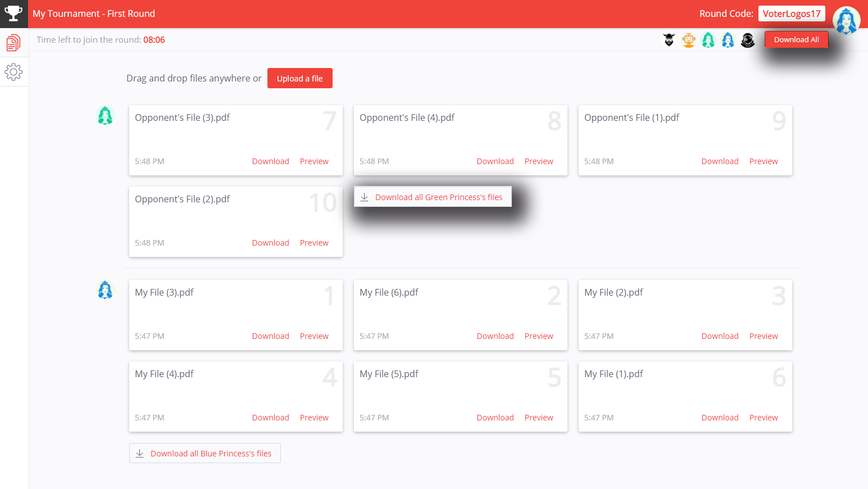Click the trophy tournament icon
The width and height of the screenshot is (868, 489).
[13, 13]
